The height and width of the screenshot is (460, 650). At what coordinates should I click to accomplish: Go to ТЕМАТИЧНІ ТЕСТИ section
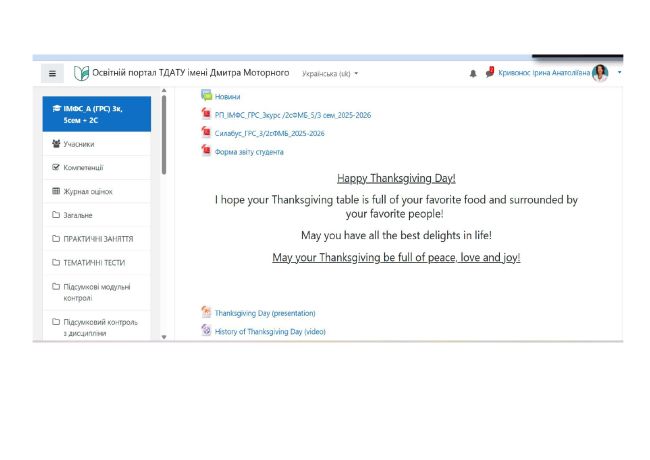pos(97,262)
